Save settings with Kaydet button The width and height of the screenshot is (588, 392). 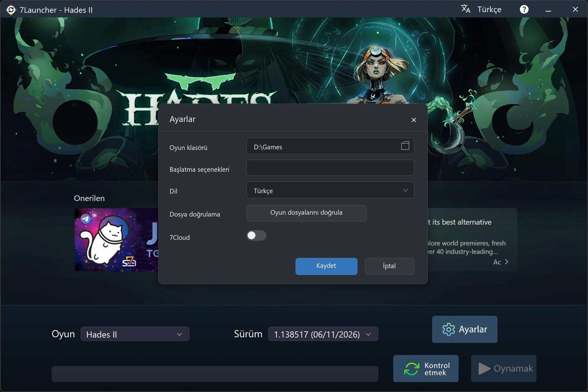pos(326,266)
